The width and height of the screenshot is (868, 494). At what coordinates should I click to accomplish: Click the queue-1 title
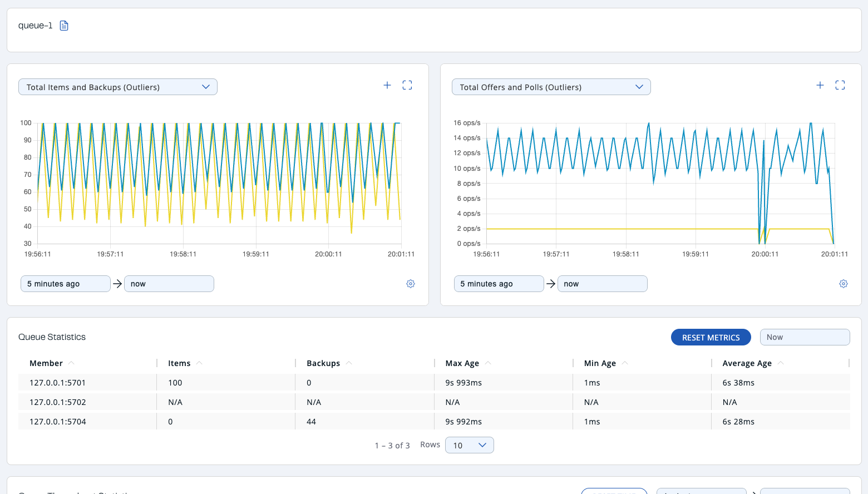coord(35,25)
